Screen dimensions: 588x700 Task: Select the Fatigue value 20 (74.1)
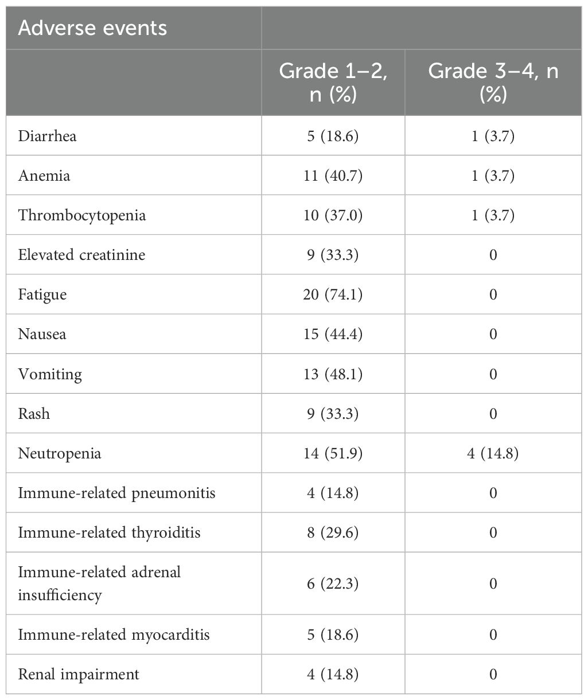333,294
